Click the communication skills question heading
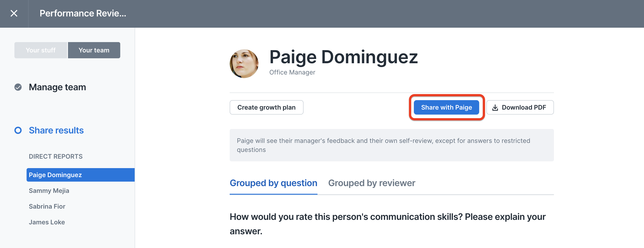 pyautogui.click(x=388, y=224)
